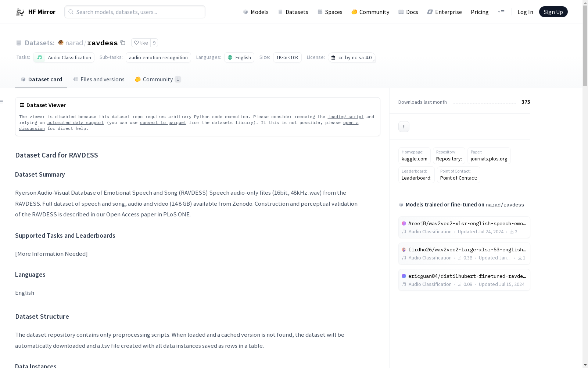Click the cc-by-nc-sa-4.0 license tag
Viewport: 588px width, 368px height.
pyautogui.click(x=351, y=57)
